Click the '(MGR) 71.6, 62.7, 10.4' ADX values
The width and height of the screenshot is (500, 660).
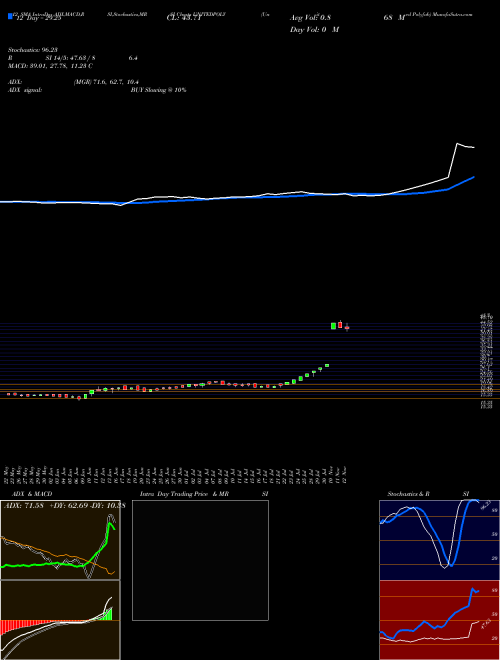[x=106, y=82]
